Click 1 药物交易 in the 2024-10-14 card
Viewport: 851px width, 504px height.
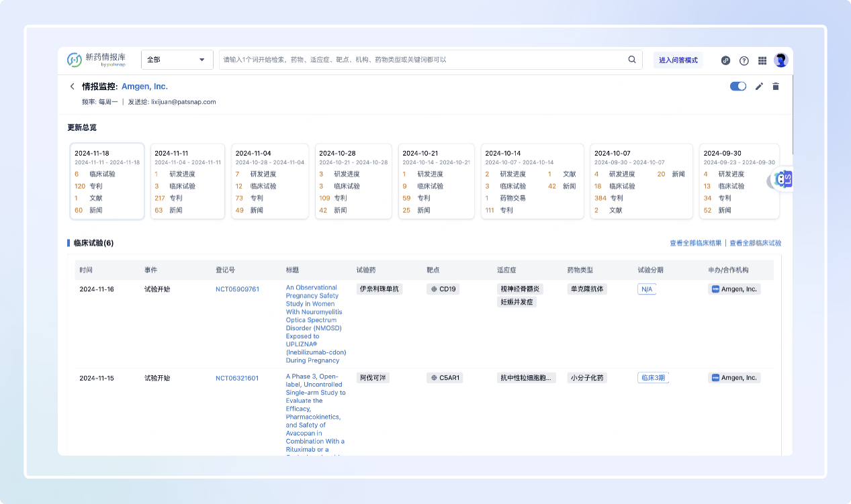[x=506, y=198]
